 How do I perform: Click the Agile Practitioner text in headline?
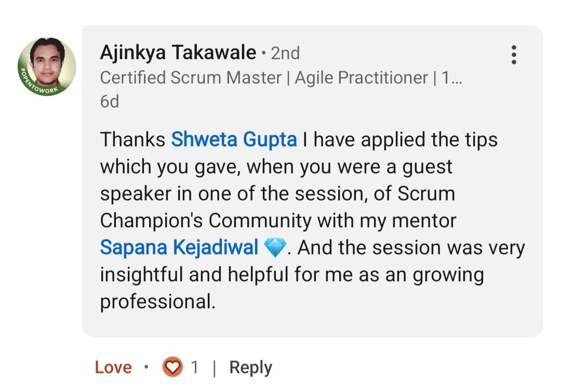tap(362, 78)
